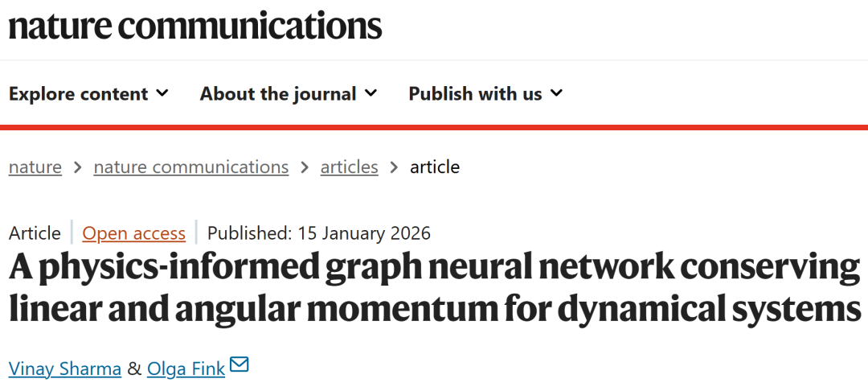Expand the chevron beside Publish with us

556,93
